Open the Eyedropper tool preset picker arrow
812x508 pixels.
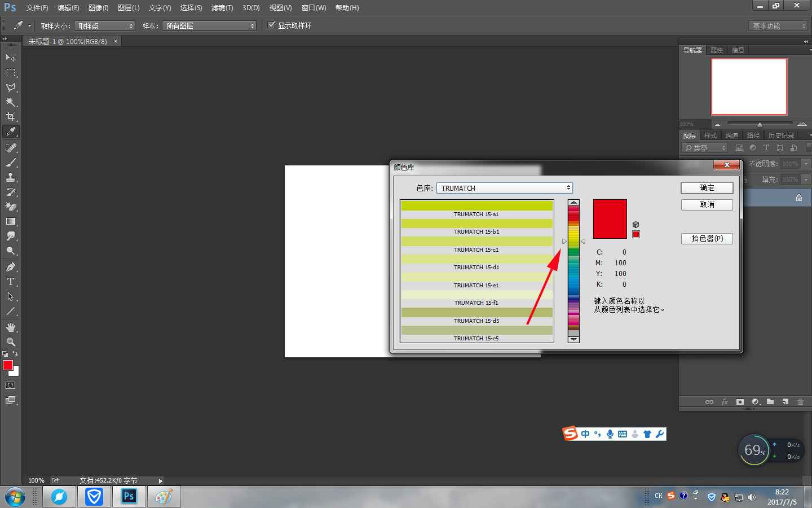tap(30, 26)
